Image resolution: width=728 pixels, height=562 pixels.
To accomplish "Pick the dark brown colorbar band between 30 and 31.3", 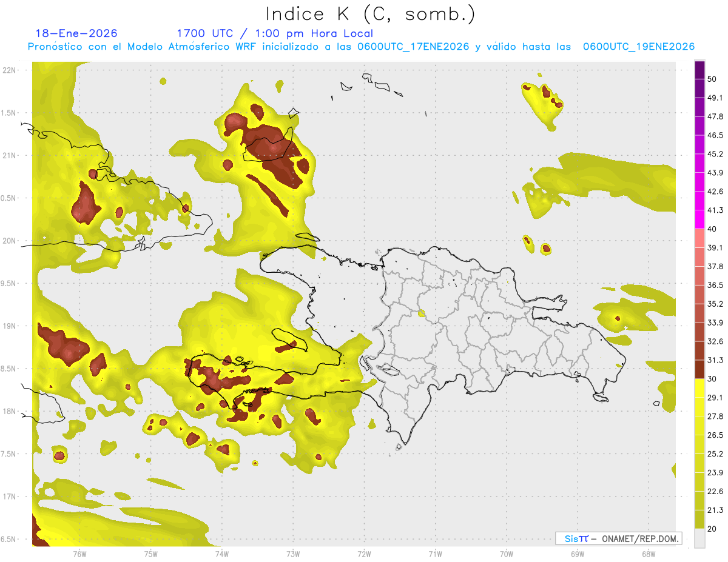I will [699, 369].
